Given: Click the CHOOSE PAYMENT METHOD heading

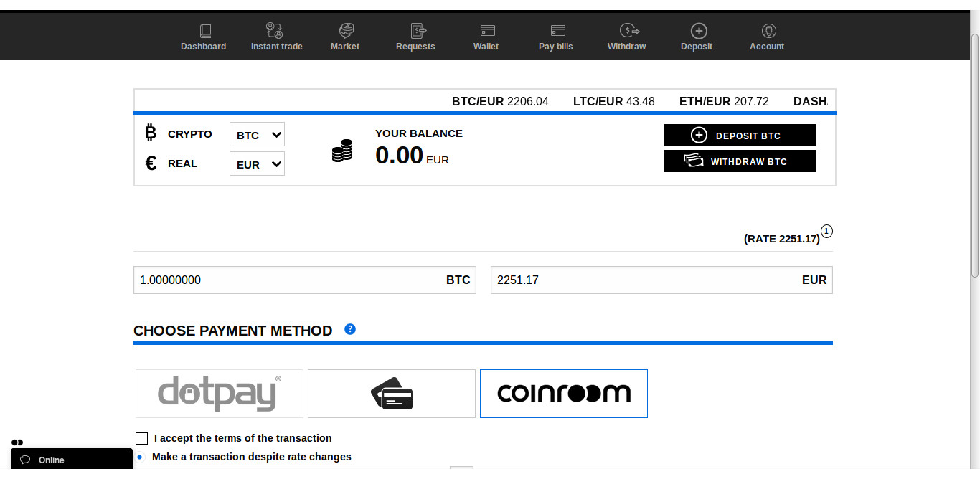Looking at the screenshot, I should pos(233,331).
